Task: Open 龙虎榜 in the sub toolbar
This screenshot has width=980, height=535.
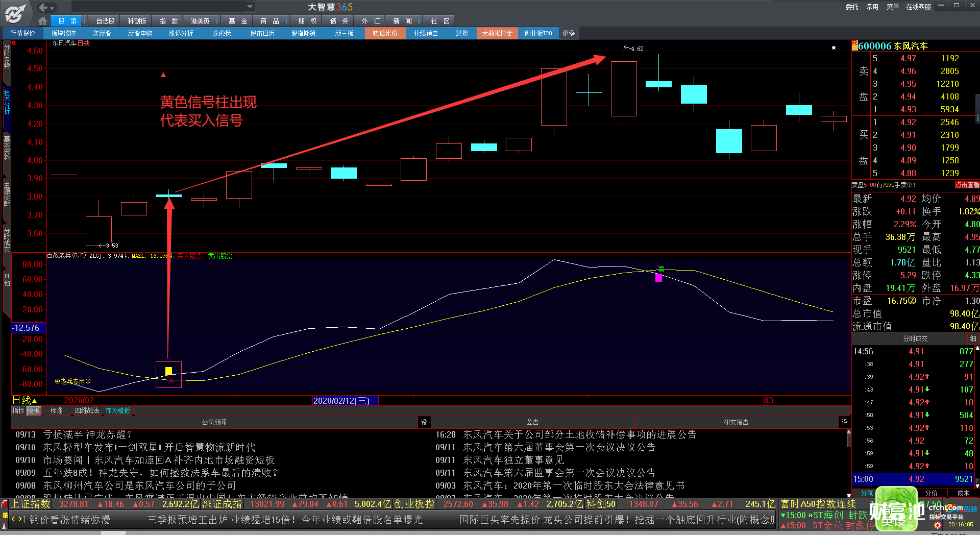Action: click(x=222, y=33)
